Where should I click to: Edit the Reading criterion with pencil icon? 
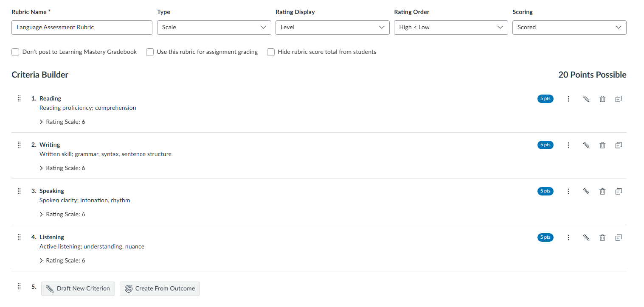point(586,99)
